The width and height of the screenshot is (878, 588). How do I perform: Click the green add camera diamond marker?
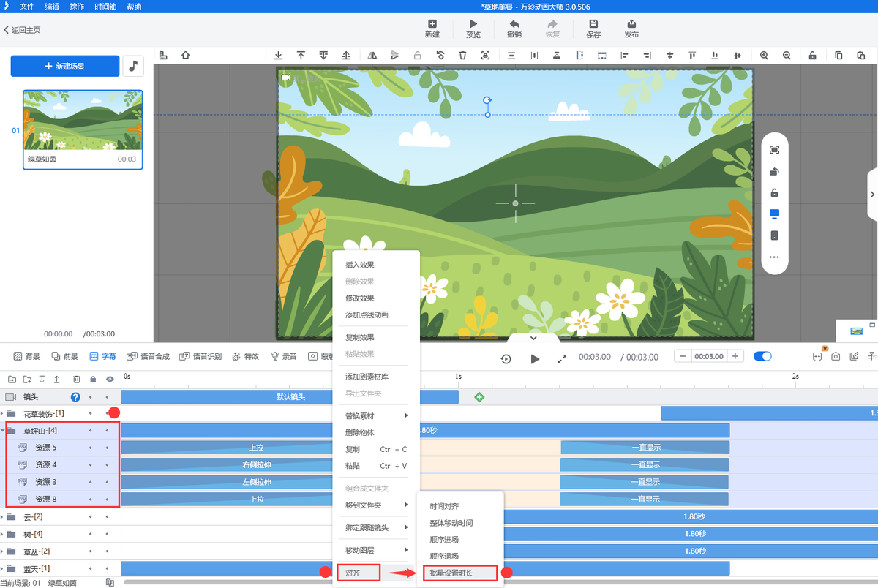click(x=479, y=397)
